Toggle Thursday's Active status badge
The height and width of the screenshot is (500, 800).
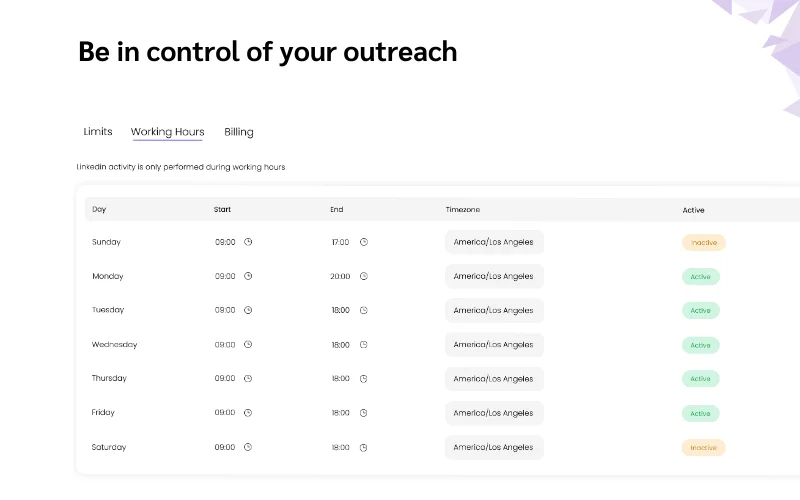tap(701, 379)
